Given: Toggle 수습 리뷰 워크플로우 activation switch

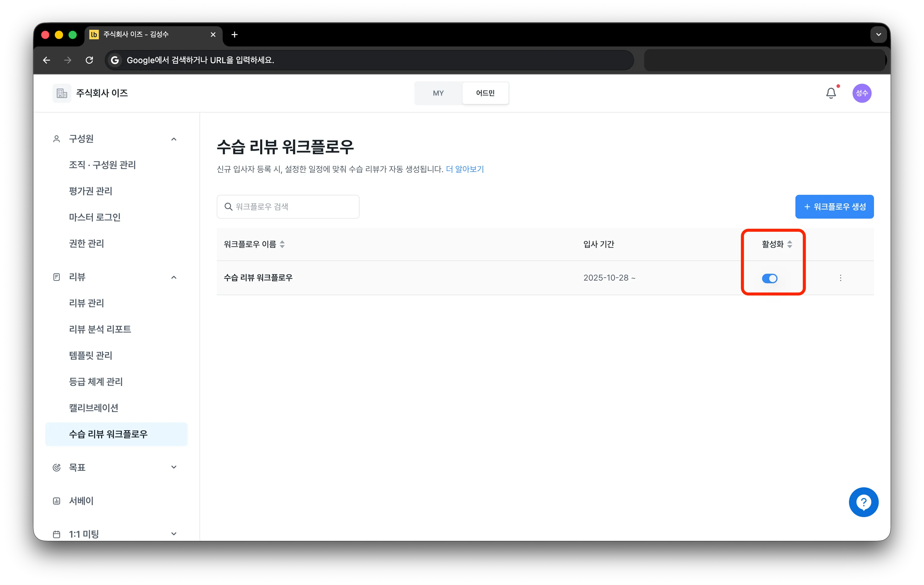Looking at the screenshot, I should (x=770, y=278).
